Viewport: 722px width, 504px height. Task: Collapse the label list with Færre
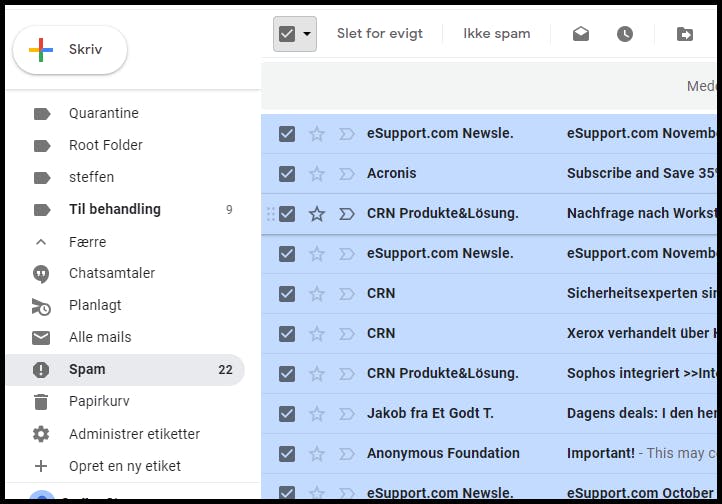click(x=87, y=242)
